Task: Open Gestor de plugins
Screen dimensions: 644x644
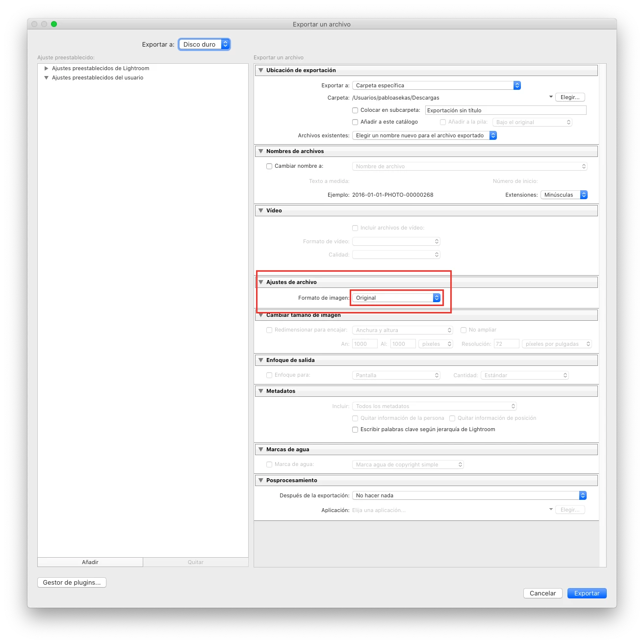Action: pos(72,582)
